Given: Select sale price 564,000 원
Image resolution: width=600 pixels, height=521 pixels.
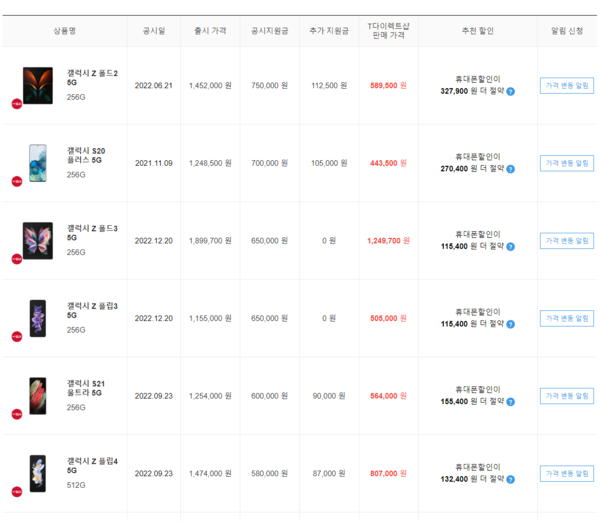Looking at the screenshot, I should pos(388,396).
